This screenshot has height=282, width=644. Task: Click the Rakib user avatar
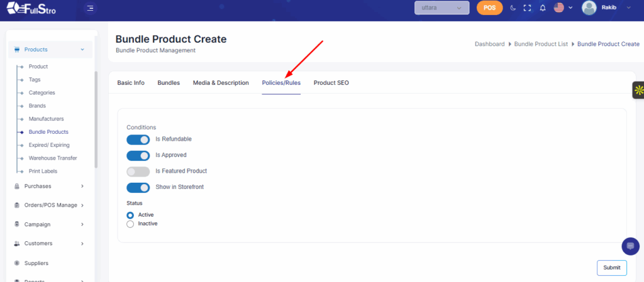(x=589, y=8)
